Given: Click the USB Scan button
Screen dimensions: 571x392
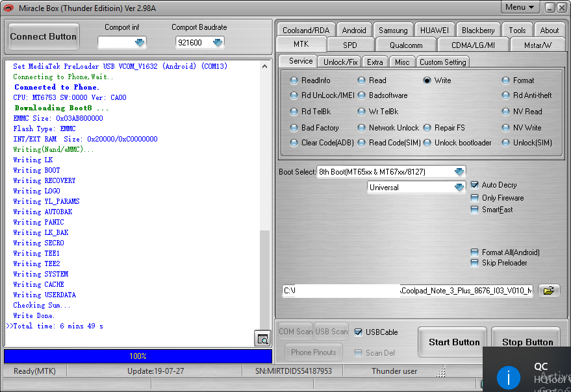Looking at the screenshot, I should (331, 332).
